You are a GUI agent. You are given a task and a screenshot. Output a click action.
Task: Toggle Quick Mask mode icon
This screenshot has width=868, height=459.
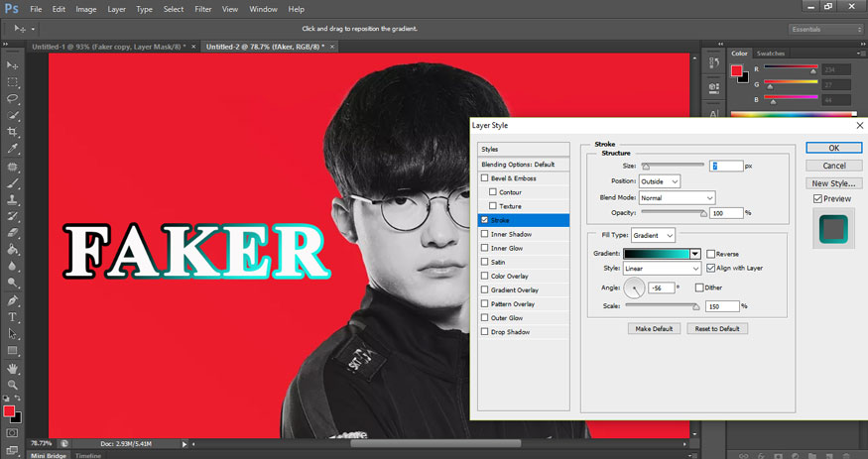[12, 433]
